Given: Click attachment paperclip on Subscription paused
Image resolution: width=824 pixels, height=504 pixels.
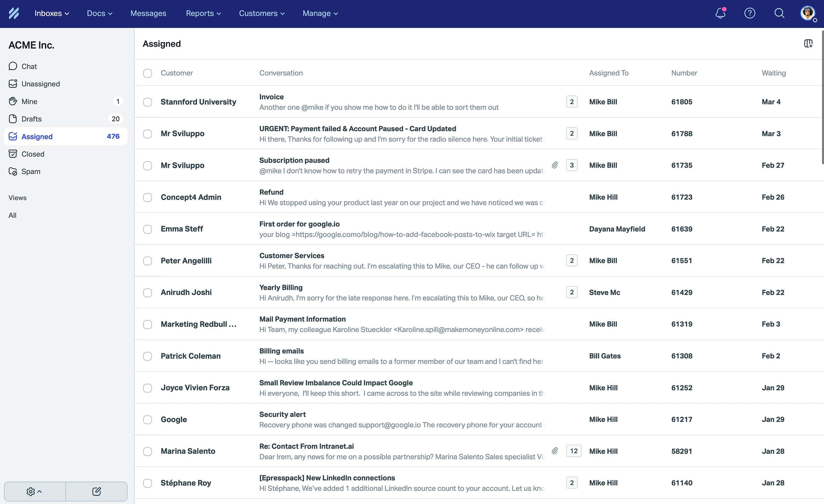Looking at the screenshot, I should coord(555,165).
